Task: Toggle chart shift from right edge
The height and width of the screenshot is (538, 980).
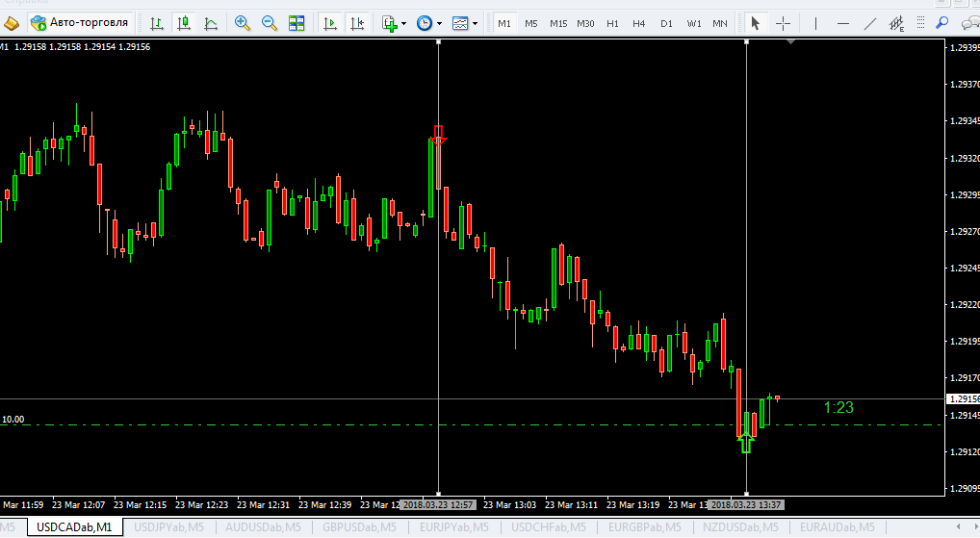Action: pos(357,24)
